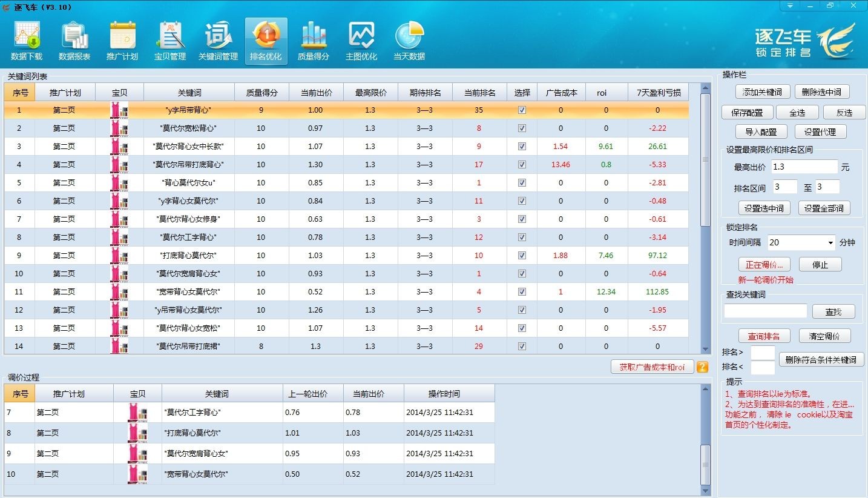Click 反选 button
The width and height of the screenshot is (868, 498).
[x=844, y=113]
